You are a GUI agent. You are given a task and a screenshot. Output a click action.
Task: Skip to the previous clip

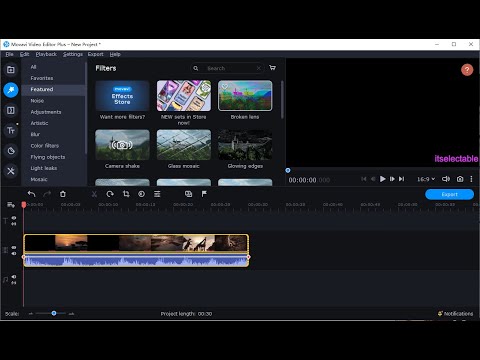364,179
